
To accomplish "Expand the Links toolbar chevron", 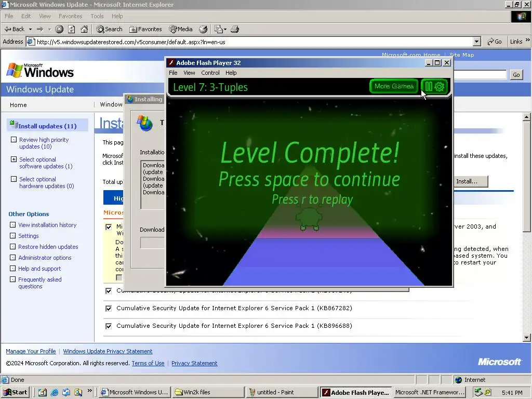I will (x=528, y=40).
